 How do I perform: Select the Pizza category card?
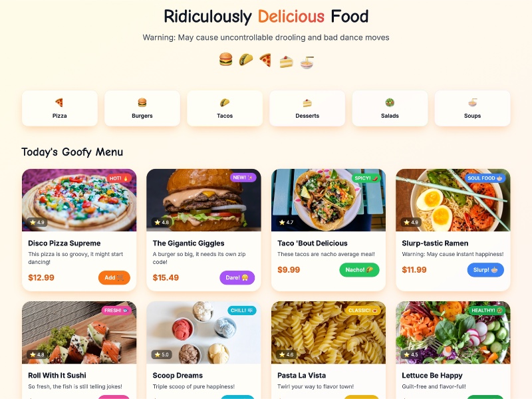60,108
